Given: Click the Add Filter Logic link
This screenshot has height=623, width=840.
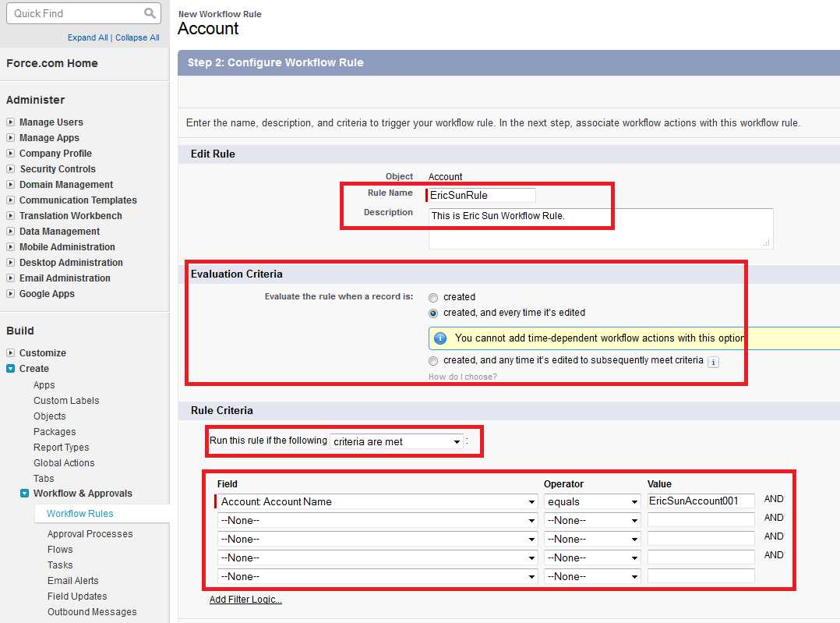Looking at the screenshot, I should coord(245,600).
